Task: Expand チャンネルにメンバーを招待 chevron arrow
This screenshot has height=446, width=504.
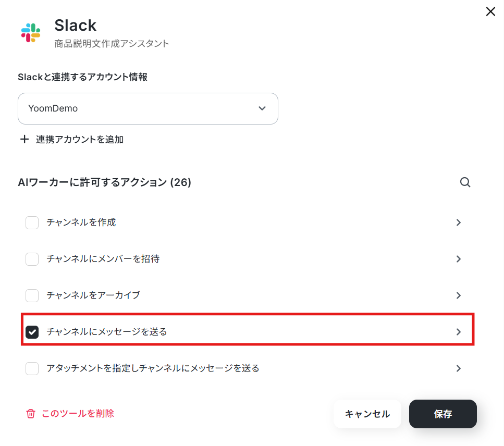Action: click(x=459, y=259)
